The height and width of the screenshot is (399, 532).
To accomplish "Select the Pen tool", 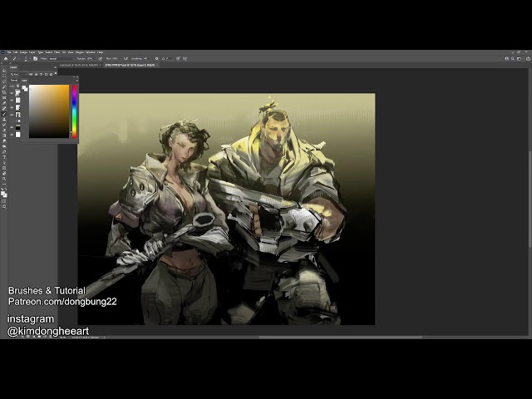I will point(4,152).
